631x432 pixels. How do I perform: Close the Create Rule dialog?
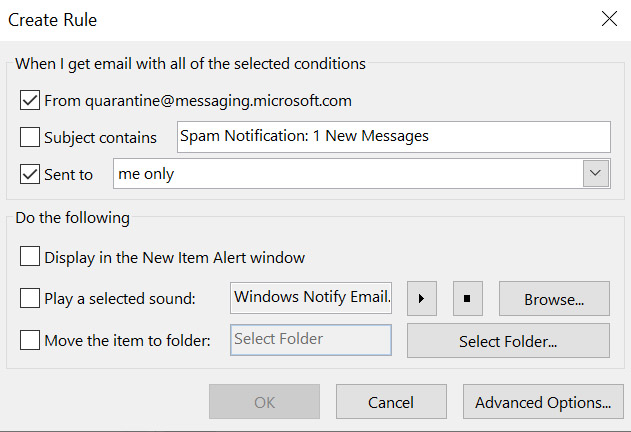609,19
